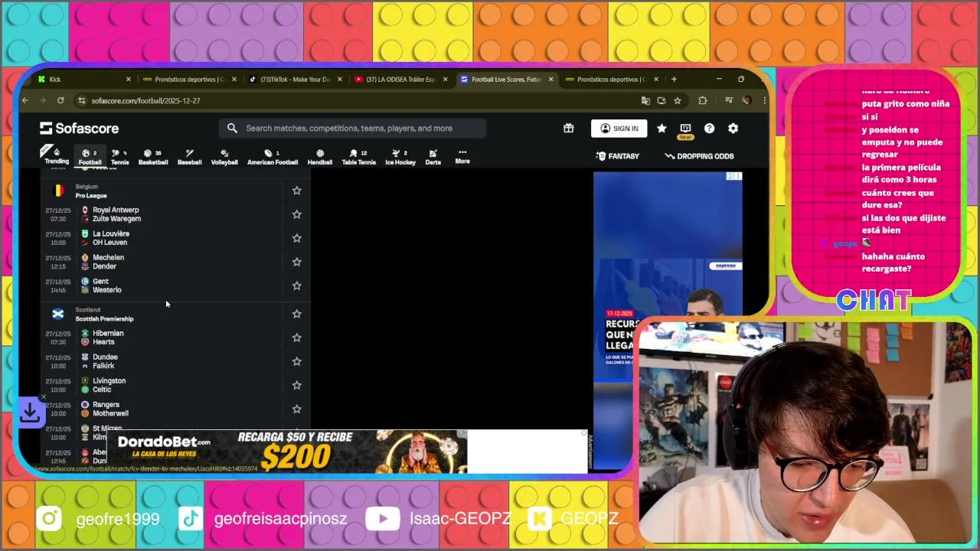The image size is (980, 551).
Task: Focus the Sofascore search field
Action: click(352, 128)
